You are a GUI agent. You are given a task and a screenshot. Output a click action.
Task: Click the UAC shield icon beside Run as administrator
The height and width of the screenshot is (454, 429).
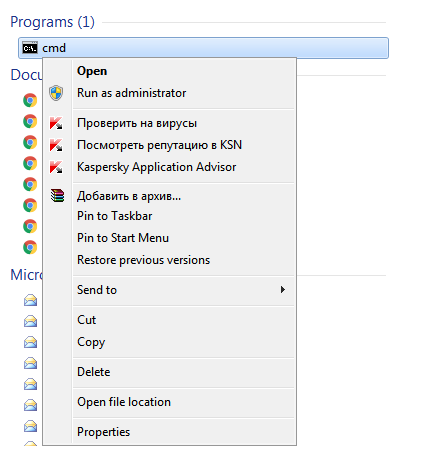(x=56, y=93)
